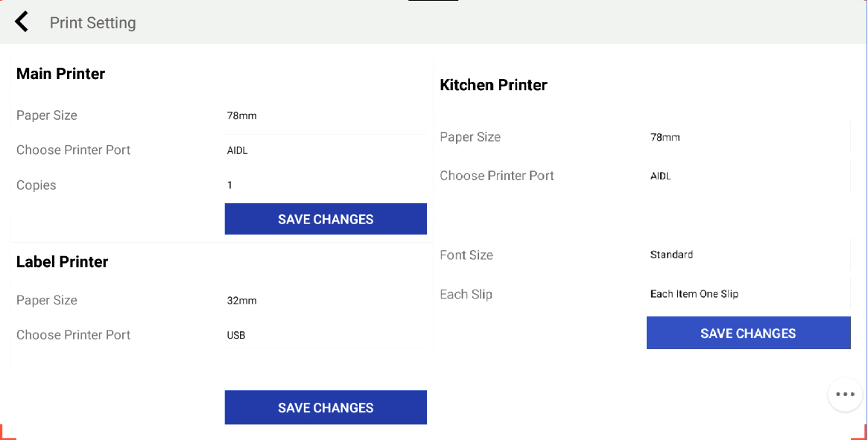Screen dimensions: 868x440
Task: Open Each Item One Slip dropdown
Action: point(748,294)
